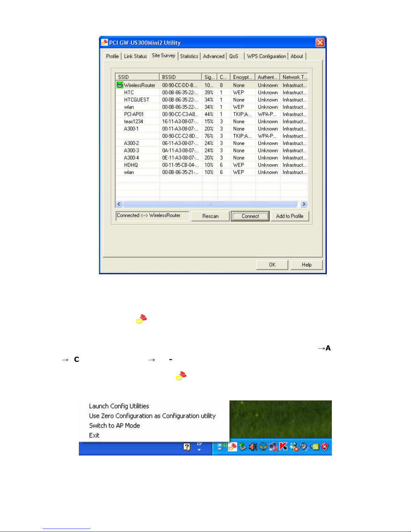The height and width of the screenshot is (532, 411).
Task: Select the A300-2 network row
Action: click(212, 143)
